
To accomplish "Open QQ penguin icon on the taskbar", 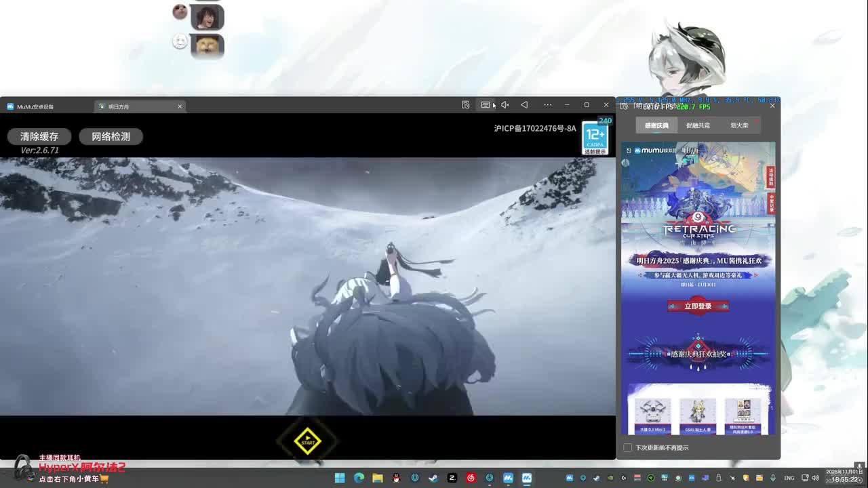I will (x=396, y=478).
